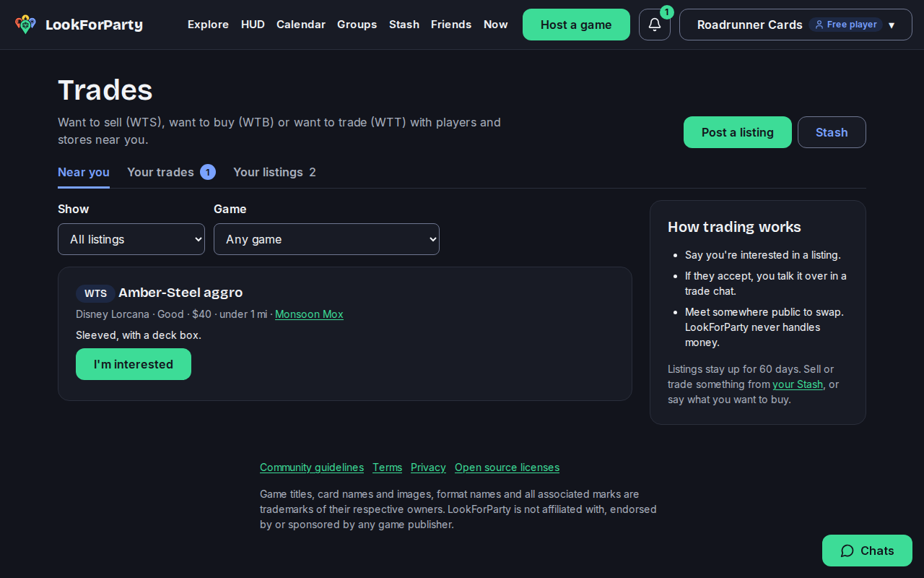Click the Stash button beside Post a listing
Viewport: 924px width, 578px height.
tap(832, 132)
